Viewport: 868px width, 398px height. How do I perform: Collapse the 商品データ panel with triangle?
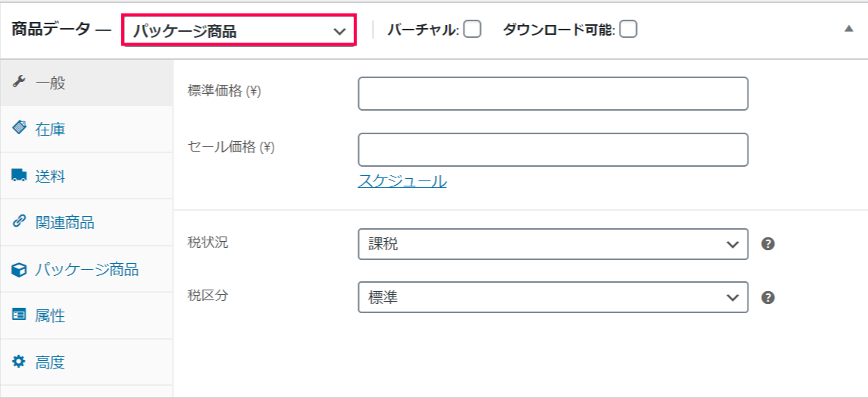pyautogui.click(x=848, y=29)
